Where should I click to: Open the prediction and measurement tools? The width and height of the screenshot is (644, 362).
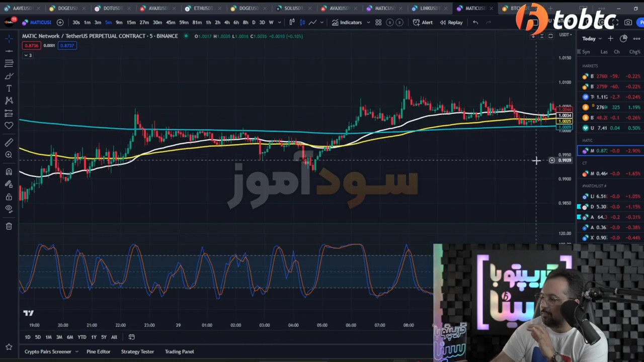[9, 113]
